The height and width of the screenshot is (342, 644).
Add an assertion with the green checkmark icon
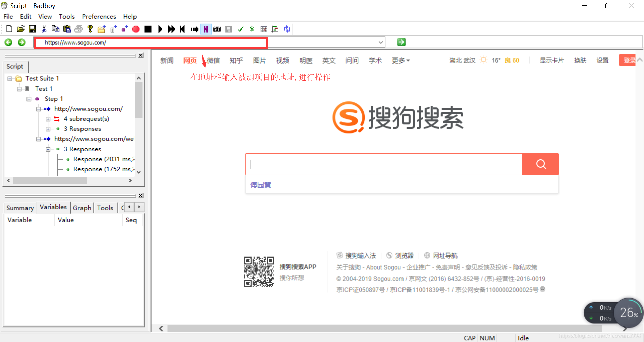coord(240,29)
